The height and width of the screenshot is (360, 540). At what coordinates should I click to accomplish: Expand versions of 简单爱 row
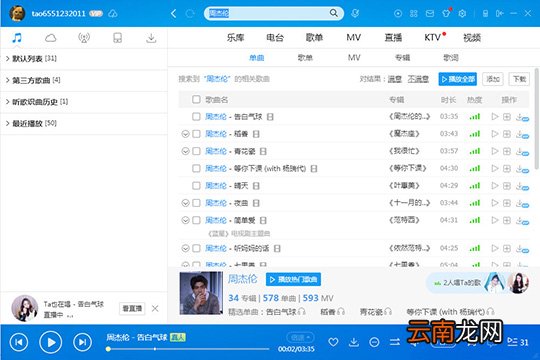185,220
